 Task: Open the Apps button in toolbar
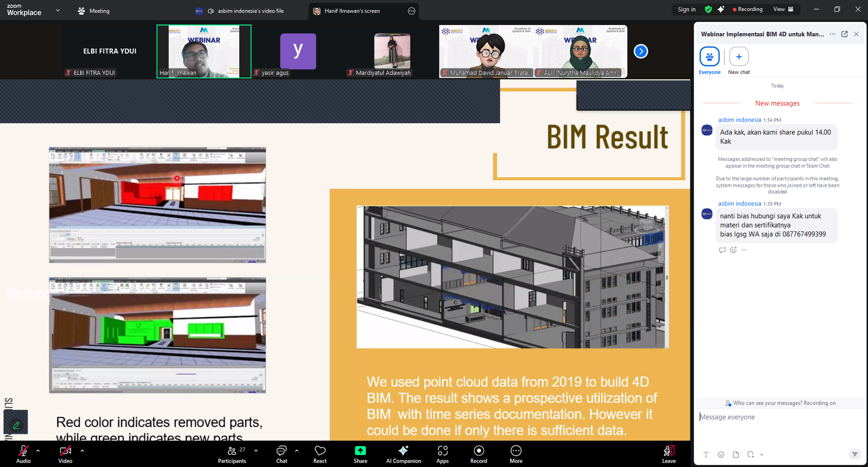tap(443, 453)
